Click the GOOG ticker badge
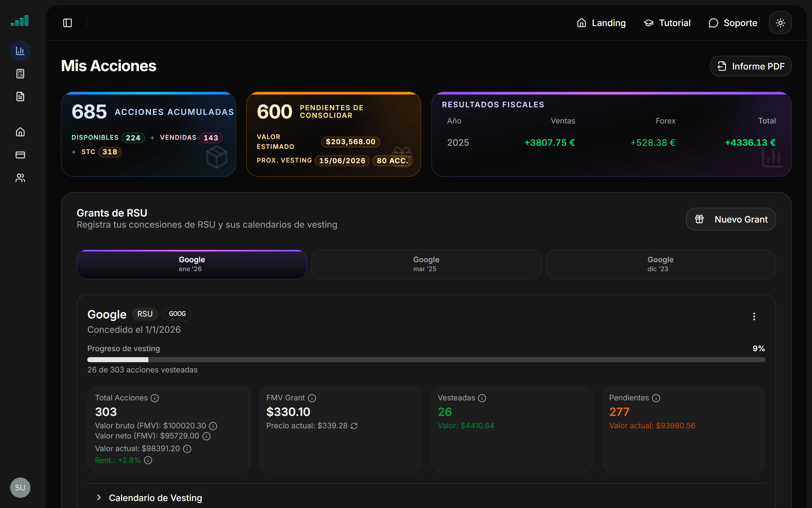Screen dimensions: 812x508 pos(177,314)
